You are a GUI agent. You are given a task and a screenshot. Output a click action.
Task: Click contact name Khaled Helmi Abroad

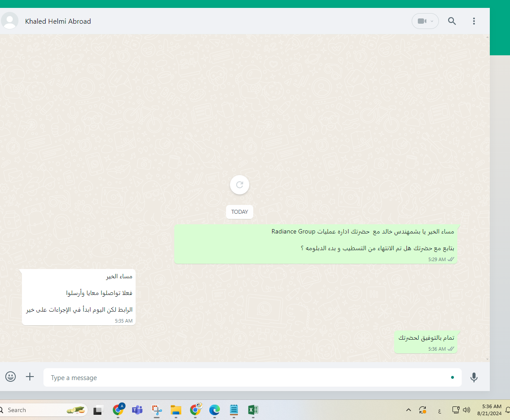pyautogui.click(x=58, y=22)
